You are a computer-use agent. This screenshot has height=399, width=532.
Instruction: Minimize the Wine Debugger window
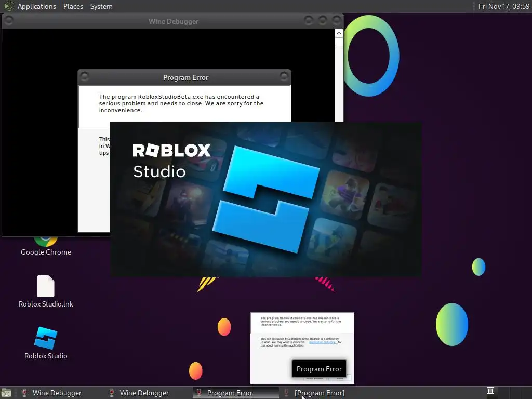tap(309, 21)
